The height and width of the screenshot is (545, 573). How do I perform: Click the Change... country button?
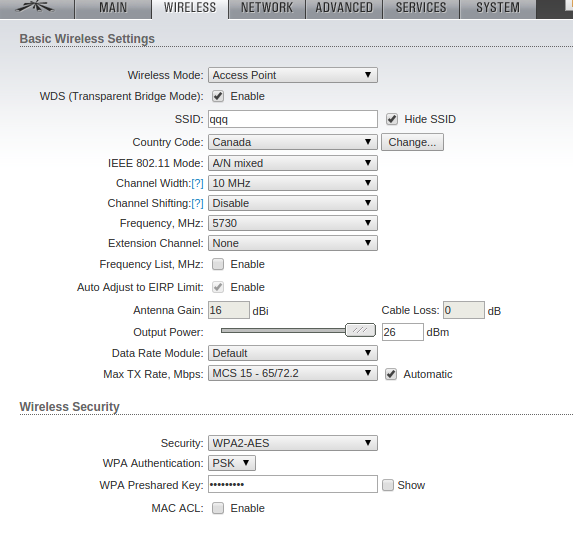412,142
